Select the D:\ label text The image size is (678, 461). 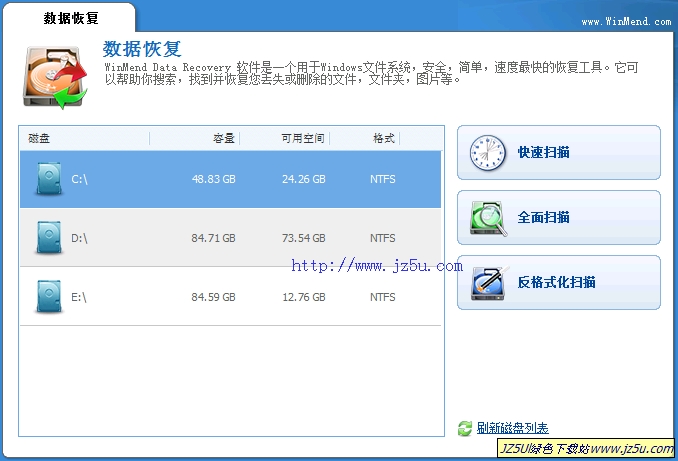[80, 238]
